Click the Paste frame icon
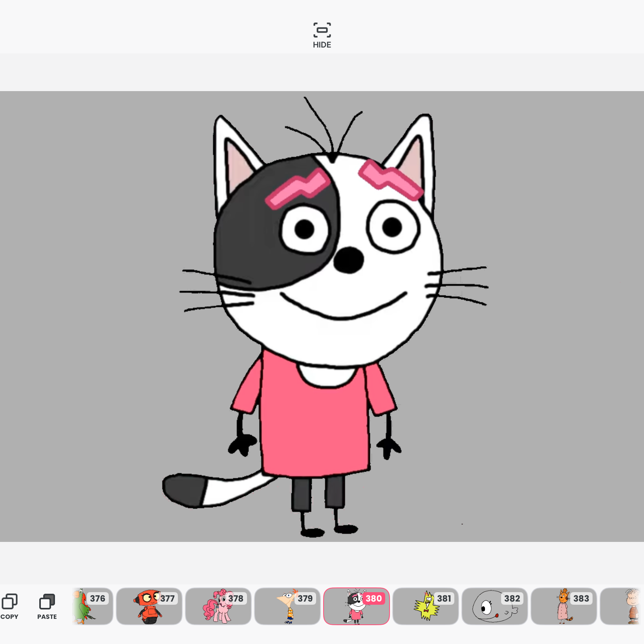Image resolution: width=644 pixels, height=644 pixels. (x=47, y=602)
